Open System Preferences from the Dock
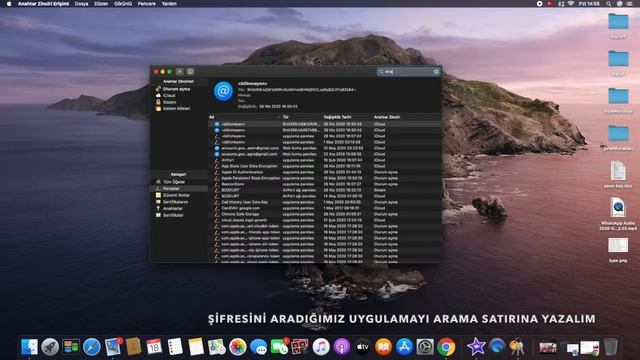Screen dimensions: 640x360 tap(425, 347)
